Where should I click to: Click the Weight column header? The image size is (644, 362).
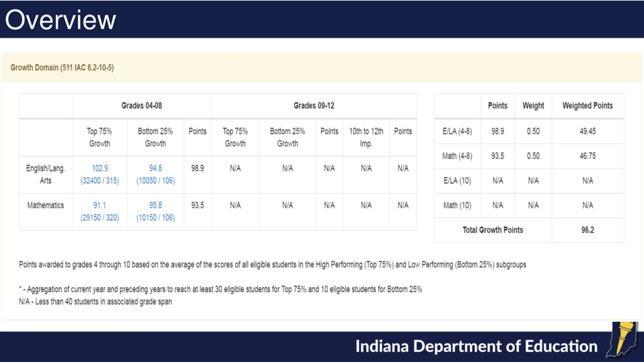[x=533, y=106]
